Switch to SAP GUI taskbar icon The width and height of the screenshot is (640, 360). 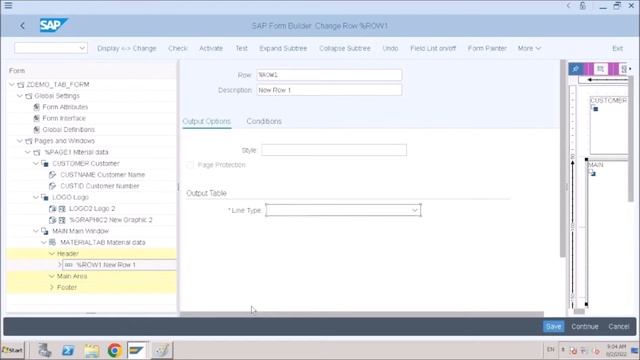[x=137, y=350]
